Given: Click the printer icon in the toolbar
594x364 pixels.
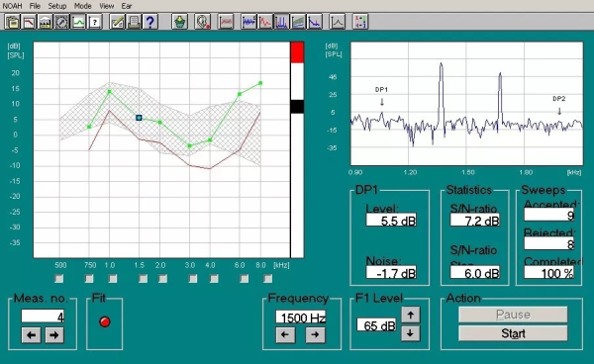Looking at the screenshot, I should [x=134, y=22].
